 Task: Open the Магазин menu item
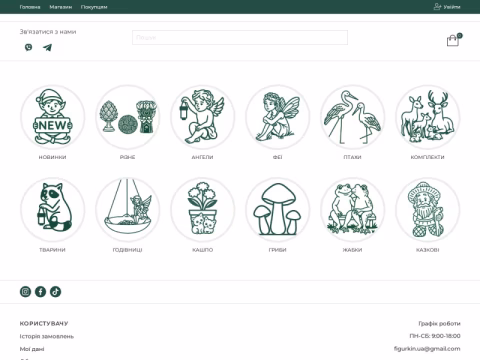tap(61, 7)
